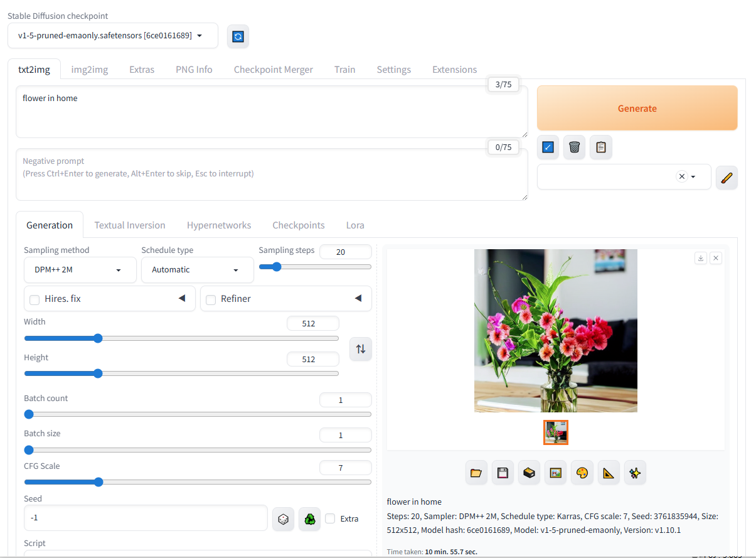
Task: Send image to inpaint palette icon
Action: pyautogui.click(x=582, y=473)
